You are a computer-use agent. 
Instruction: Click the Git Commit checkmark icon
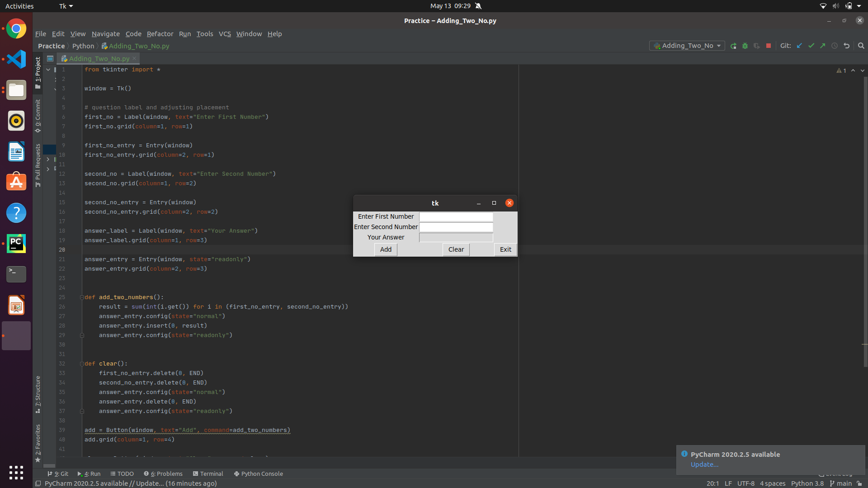pos(811,46)
